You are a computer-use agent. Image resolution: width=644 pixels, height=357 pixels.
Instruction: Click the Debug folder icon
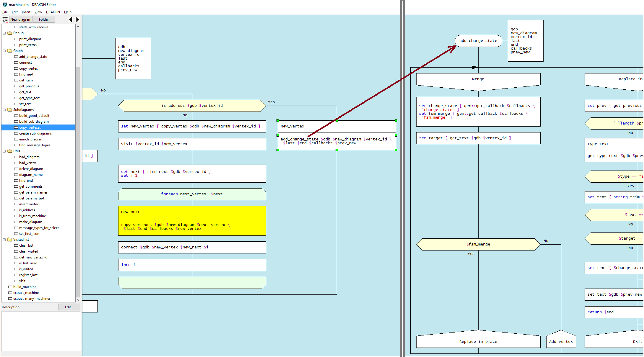click(10, 33)
